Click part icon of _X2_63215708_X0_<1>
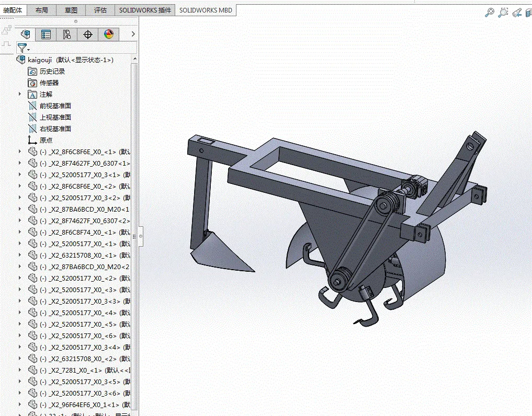This screenshot has height=416, width=532. 32,255
